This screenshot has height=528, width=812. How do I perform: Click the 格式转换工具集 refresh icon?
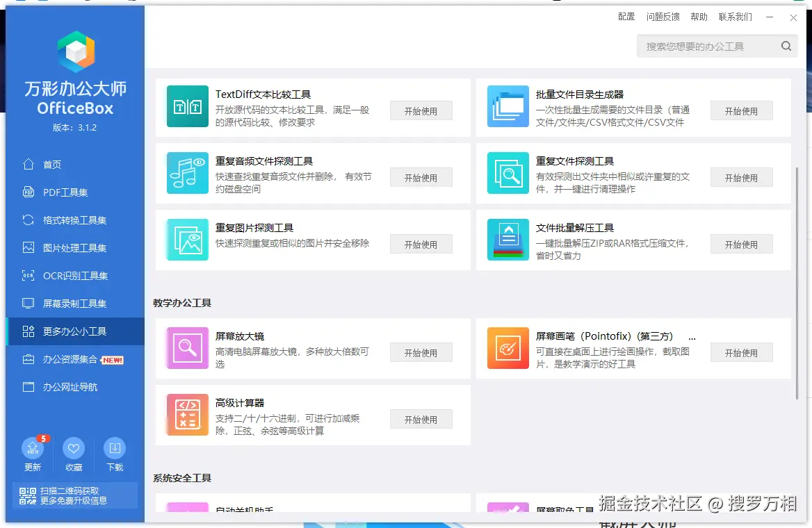pos(29,220)
